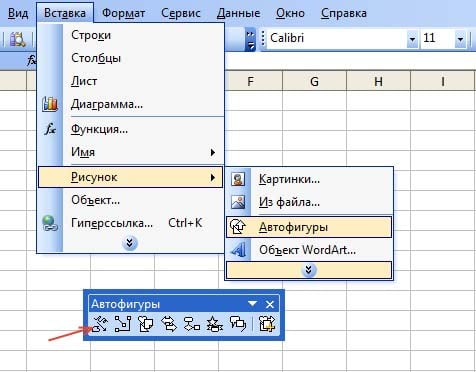This screenshot has height=372, width=476.
Task: Open the Connectors autoshapes icon
Action: [123, 324]
